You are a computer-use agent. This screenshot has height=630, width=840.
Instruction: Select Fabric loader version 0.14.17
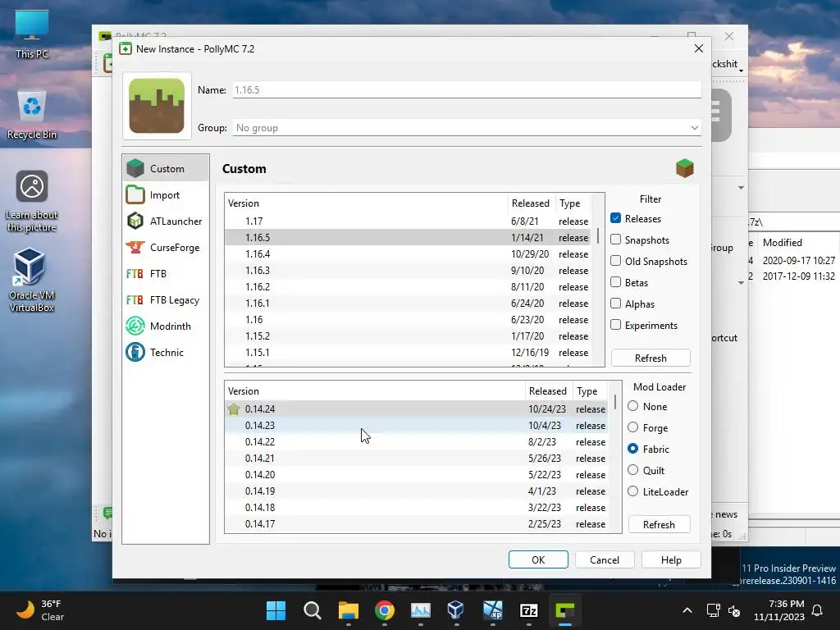pos(416,524)
